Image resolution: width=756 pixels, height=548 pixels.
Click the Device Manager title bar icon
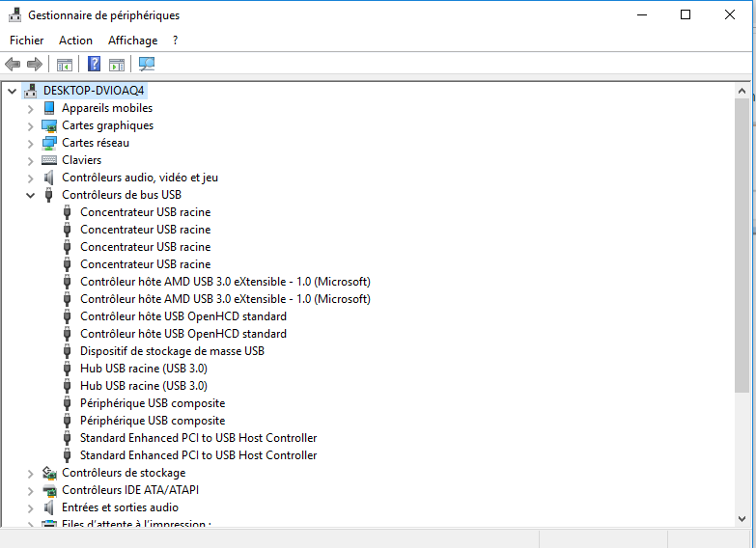tap(14, 14)
